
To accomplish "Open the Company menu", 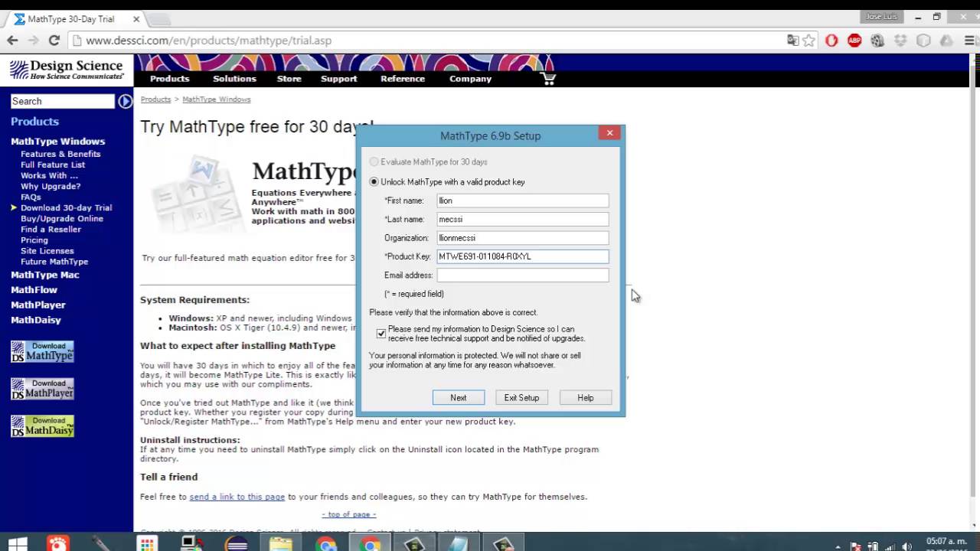I will point(470,78).
